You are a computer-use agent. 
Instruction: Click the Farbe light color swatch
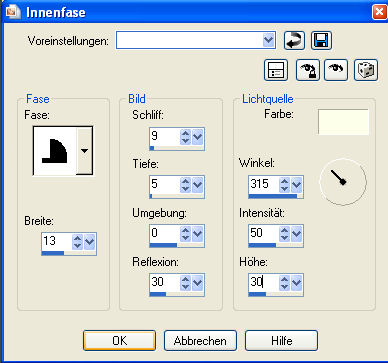[x=343, y=122]
